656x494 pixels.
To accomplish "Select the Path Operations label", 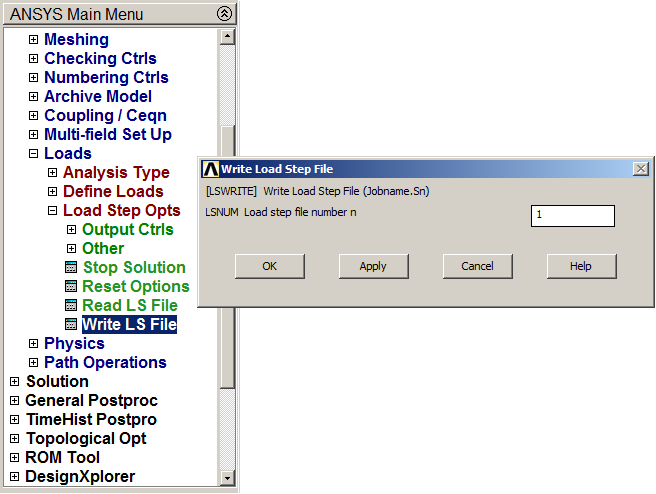I will pos(105,363).
